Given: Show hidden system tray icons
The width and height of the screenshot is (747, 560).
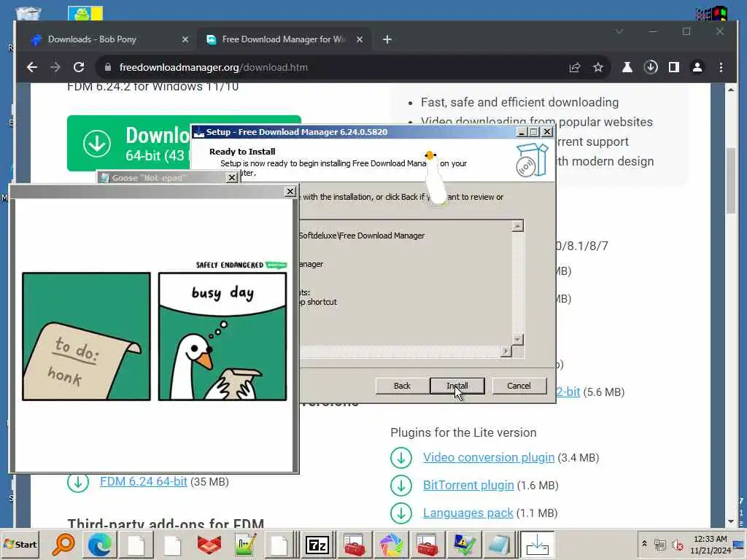Looking at the screenshot, I should click(x=645, y=544).
